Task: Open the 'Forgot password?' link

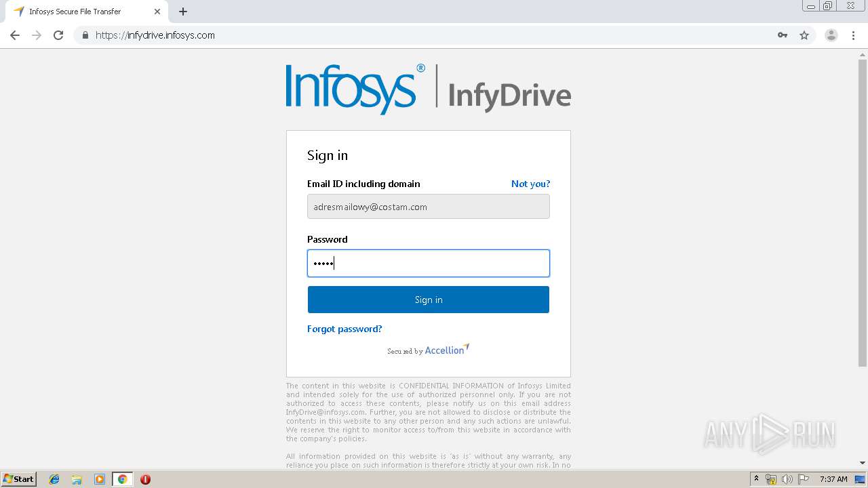Action: (344, 329)
